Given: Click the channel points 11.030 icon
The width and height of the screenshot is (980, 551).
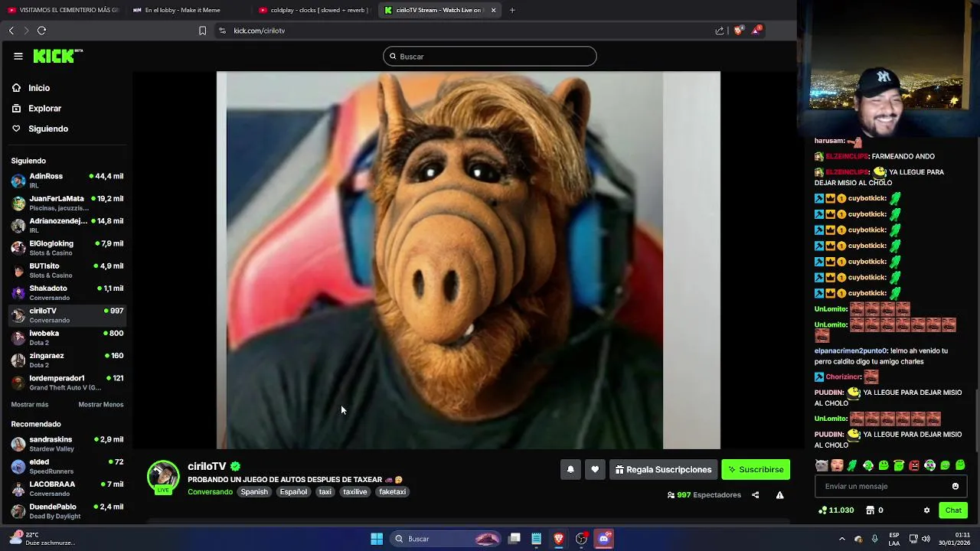Looking at the screenshot, I should tap(823, 510).
